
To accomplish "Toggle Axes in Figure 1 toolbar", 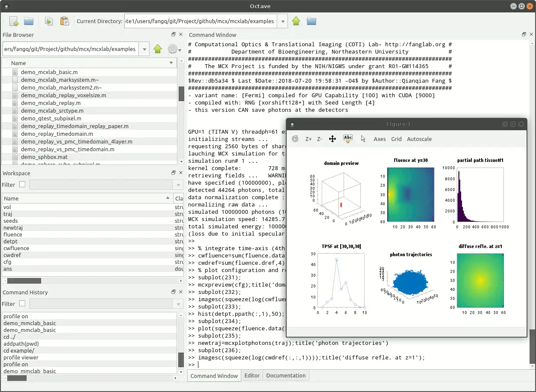I will [380, 139].
